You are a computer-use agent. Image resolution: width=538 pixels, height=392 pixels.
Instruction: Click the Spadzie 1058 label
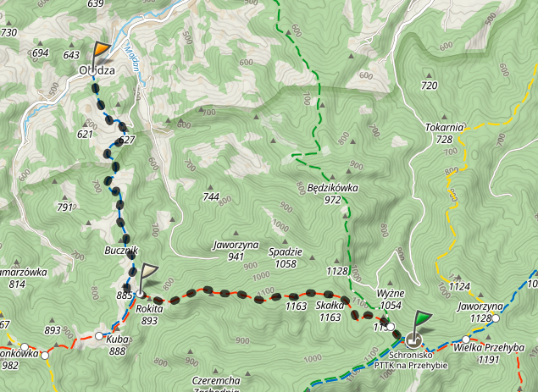click(x=286, y=257)
